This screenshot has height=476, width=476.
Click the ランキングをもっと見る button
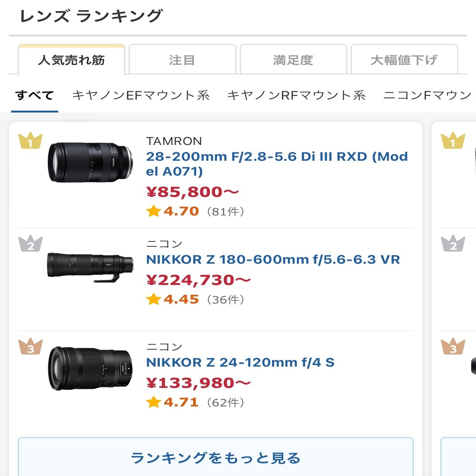click(216, 458)
